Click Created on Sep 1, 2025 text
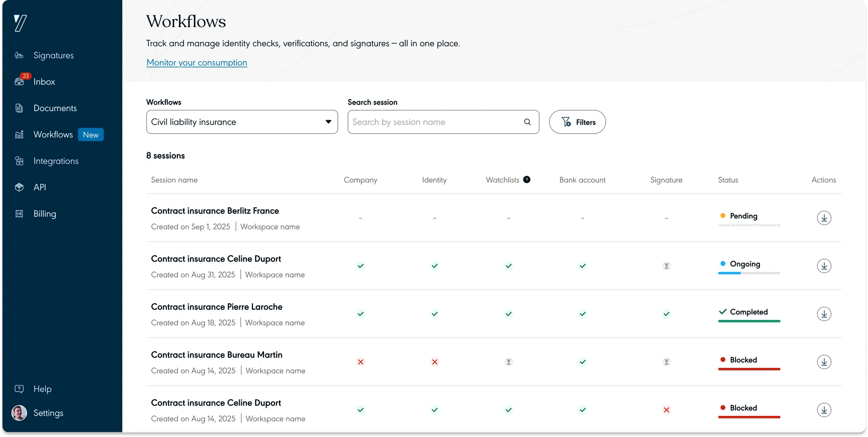 [x=190, y=227]
